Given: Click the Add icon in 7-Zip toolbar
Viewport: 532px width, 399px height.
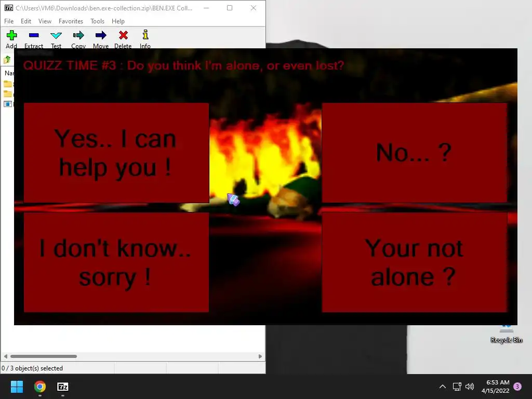Looking at the screenshot, I should (11, 35).
